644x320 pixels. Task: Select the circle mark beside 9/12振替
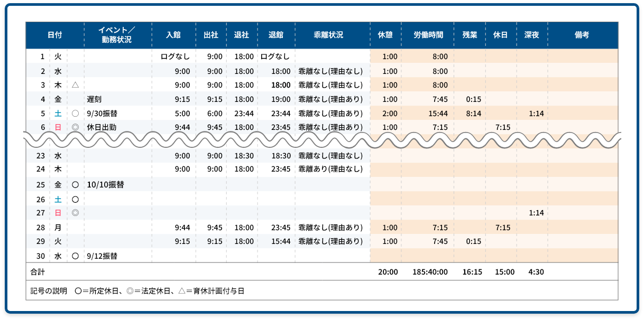point(75,256)
